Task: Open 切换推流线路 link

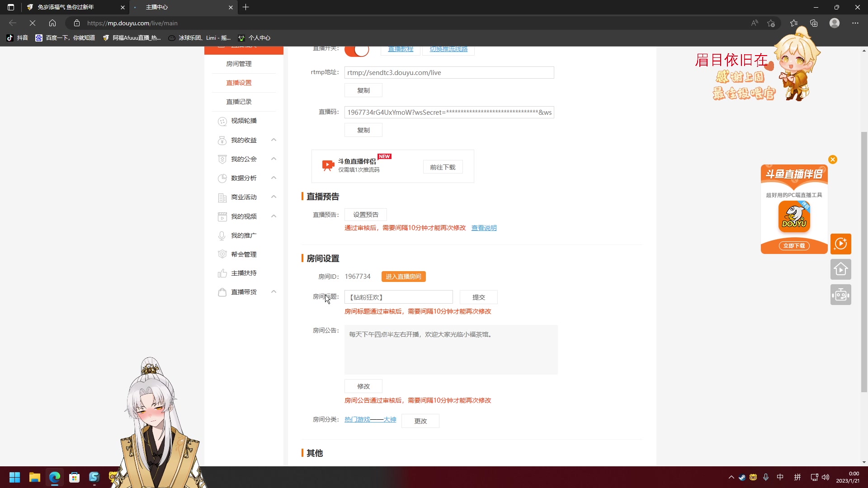Action: [x=448, y=49]
